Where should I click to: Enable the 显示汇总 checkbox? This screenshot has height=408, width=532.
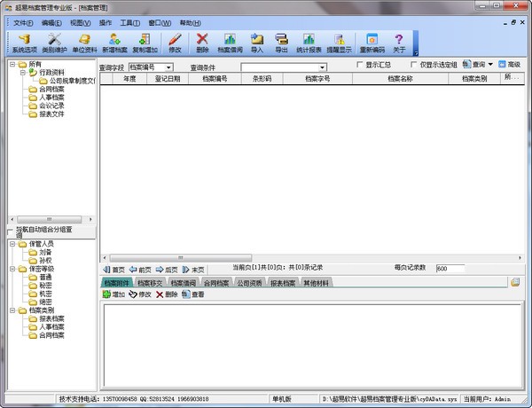(x=359, y=65)
